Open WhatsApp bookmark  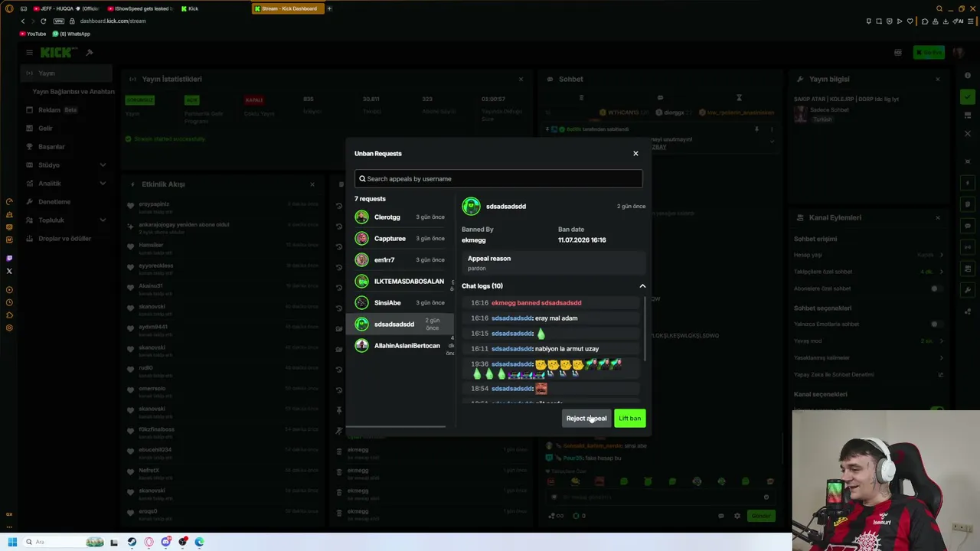tap(72, 34)
